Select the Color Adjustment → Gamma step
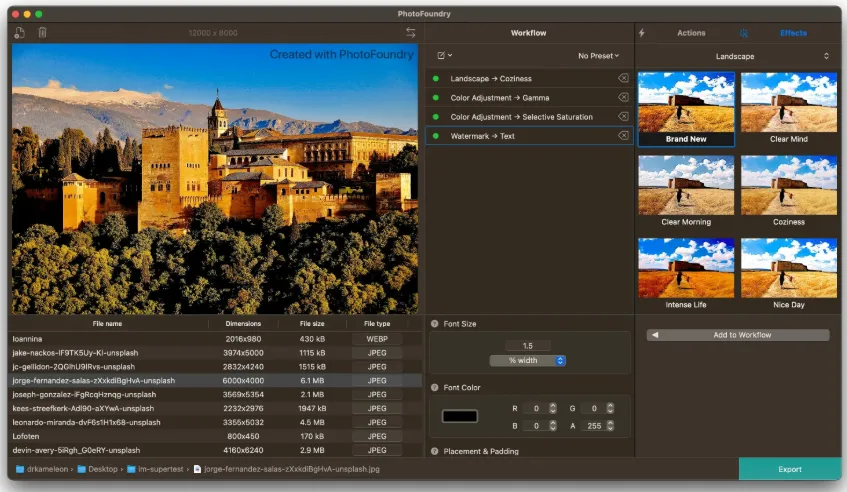This screenshot has height=492, width=847. [x=529, y=98]
